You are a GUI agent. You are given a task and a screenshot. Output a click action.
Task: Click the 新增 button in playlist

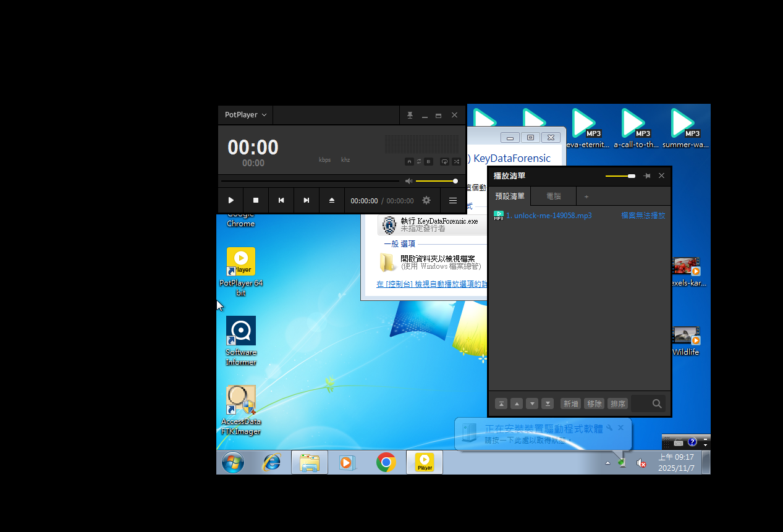click(x=571, y=403)
